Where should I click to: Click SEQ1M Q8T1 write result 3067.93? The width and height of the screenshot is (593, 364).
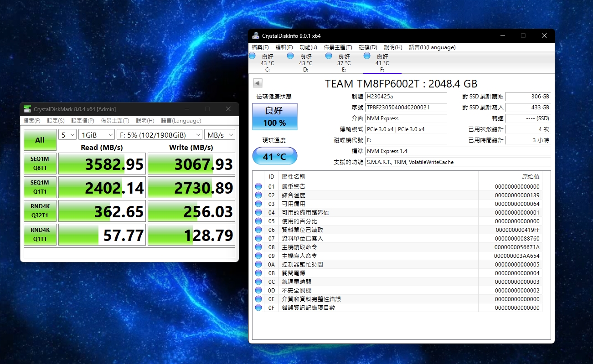pos(191,164)
